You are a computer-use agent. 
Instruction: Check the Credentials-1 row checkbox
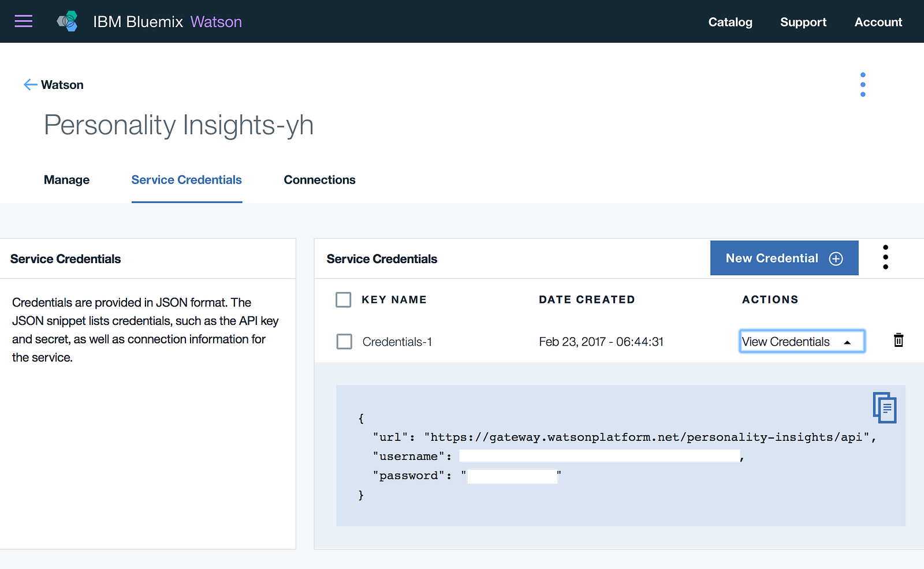click(x=344, y=342)
